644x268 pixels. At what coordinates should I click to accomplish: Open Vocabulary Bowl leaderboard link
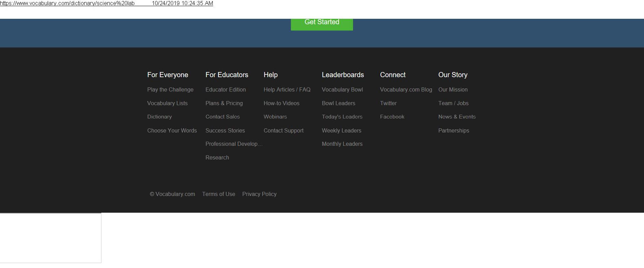coord(342,89)
